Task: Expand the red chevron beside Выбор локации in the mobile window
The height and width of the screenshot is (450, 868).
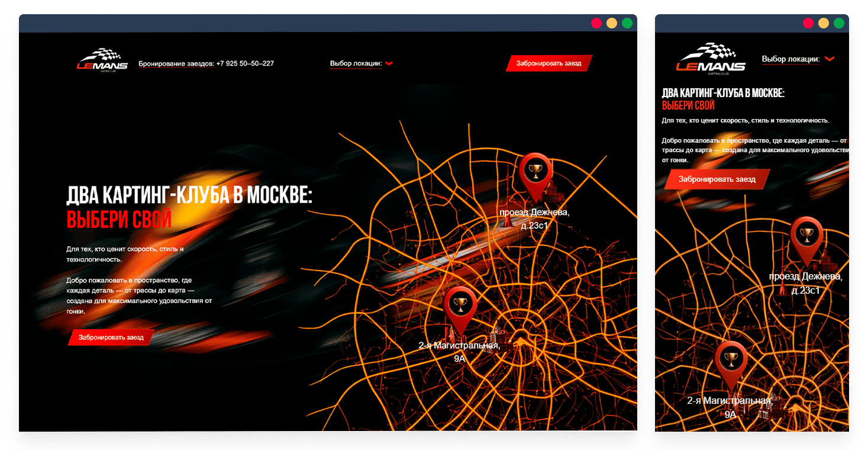Action: click(830, 59)
